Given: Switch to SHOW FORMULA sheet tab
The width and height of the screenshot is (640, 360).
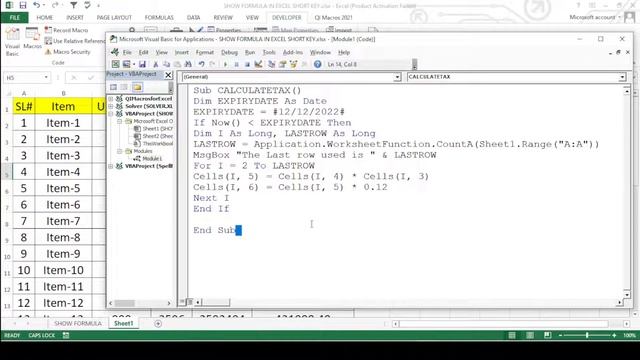Looking at the screenshot, I should tap(78, 323).
